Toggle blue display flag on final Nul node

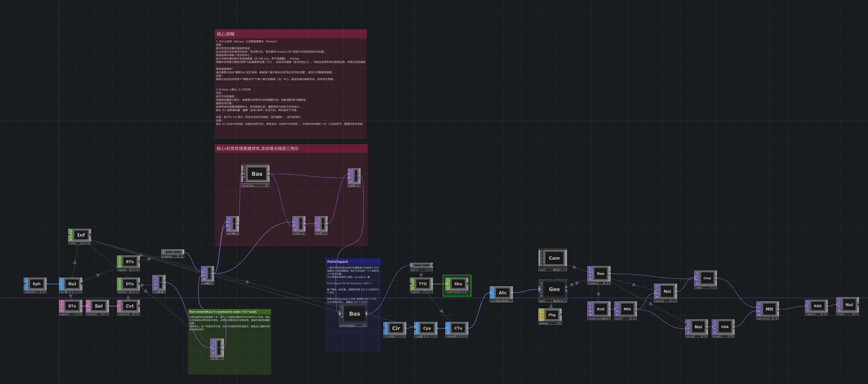tap(854, 314)
